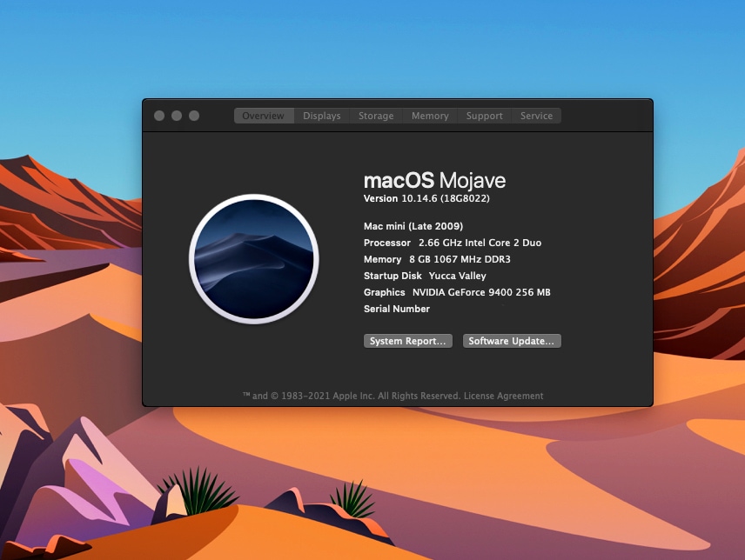745x560 pixels.
Task: Close the About This Mac window
Action: point(159,116)
